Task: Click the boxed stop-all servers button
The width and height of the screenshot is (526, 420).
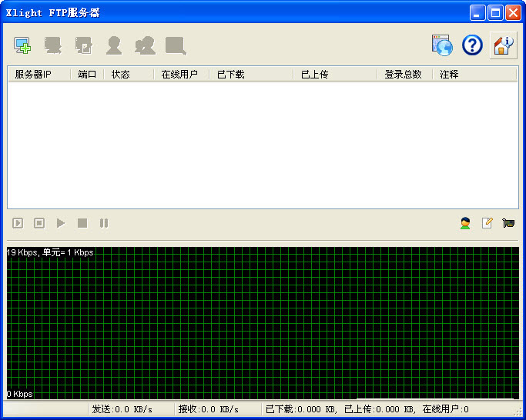Action: pyautogui.click(x=39, y=223)
